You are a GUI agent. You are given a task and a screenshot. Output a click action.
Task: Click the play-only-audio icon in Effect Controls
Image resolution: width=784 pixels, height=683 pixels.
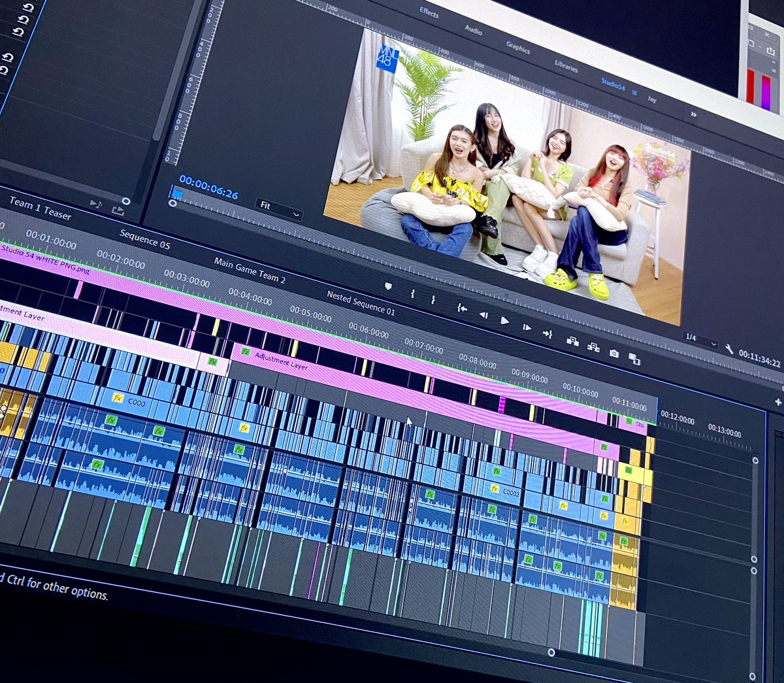click(95, 205)
